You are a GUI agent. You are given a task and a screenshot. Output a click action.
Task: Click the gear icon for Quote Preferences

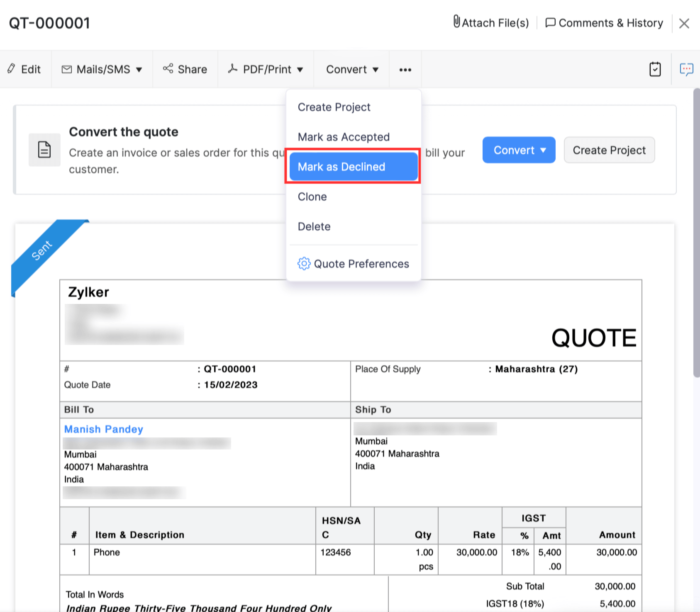304,264
